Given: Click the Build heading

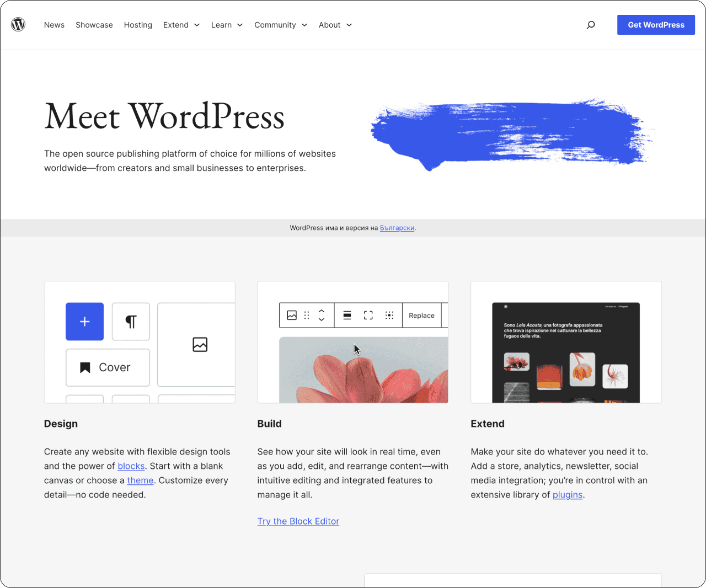Looking at the screenshot, I should click(270, 424).
